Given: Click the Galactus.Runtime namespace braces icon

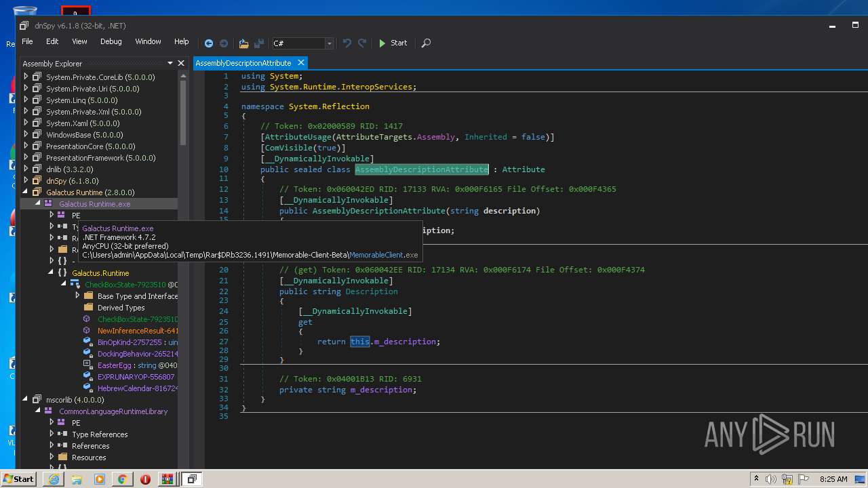Looking at the screenshot, I should click(62, 273).
